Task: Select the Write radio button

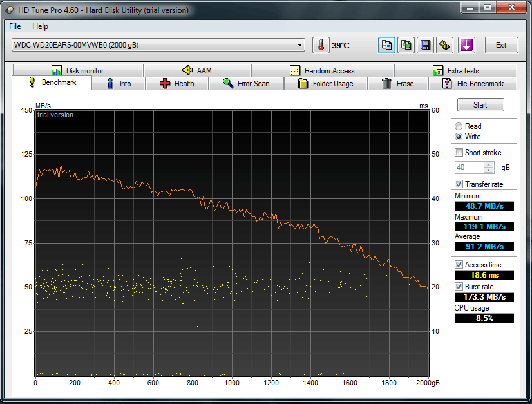Action: click(459, 137)
